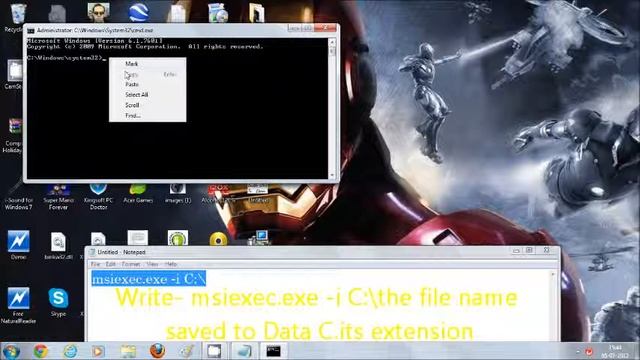This screenshot has height=360, width=640.
Task: Click at the cmd prompt line C:\Windows\system32>
Action: pos(67,58)
